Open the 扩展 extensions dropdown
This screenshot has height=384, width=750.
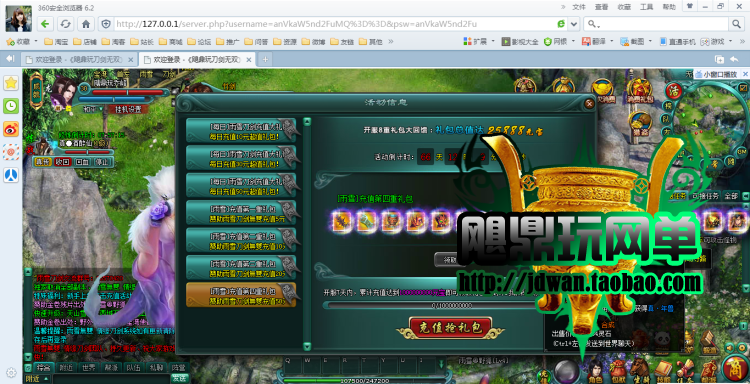point(479,42)
